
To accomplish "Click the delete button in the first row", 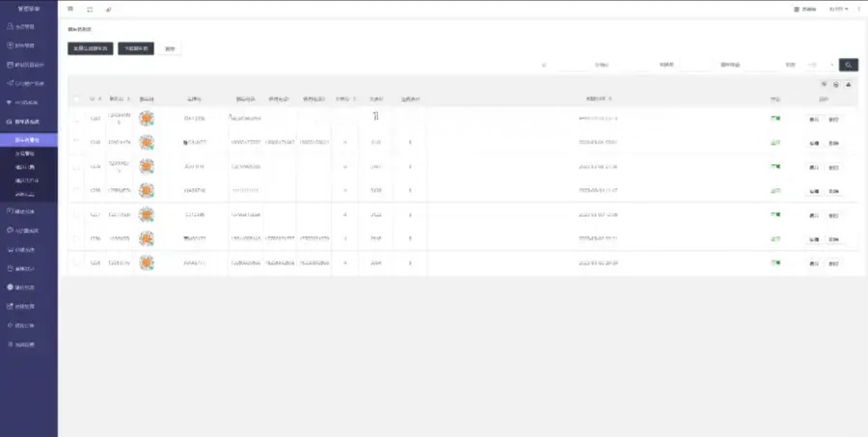I will 834,119.
